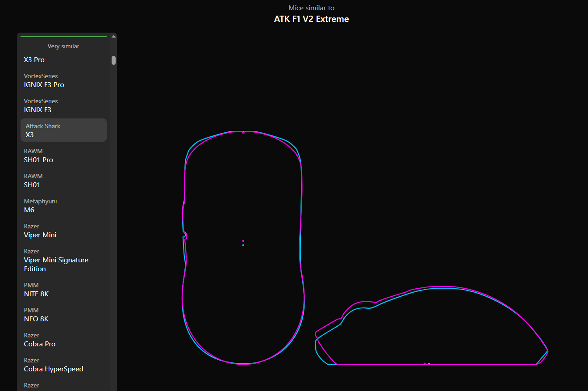Image resolution: width=588 pixels, height=391 pixels.
Task: Click the top-view mouse outline
Action: pyautogui.click(x=243, y=248)
